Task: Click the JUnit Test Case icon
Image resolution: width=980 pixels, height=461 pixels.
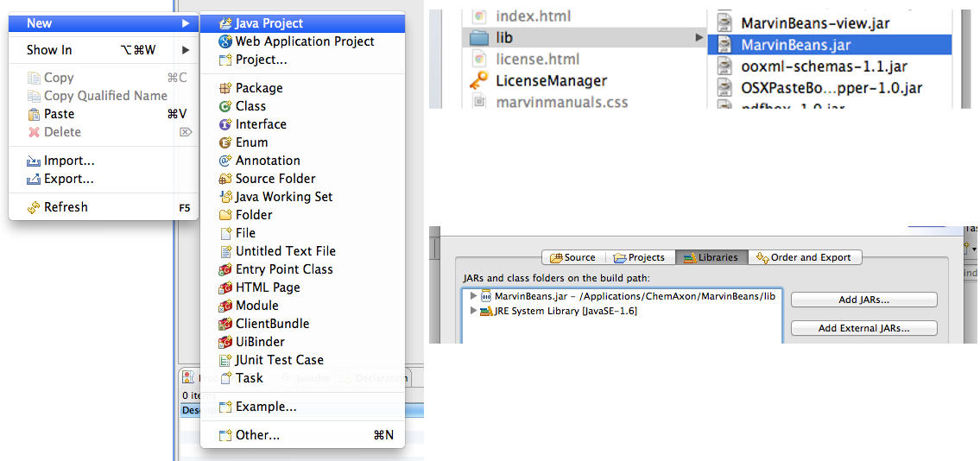Action: [225, 360]
